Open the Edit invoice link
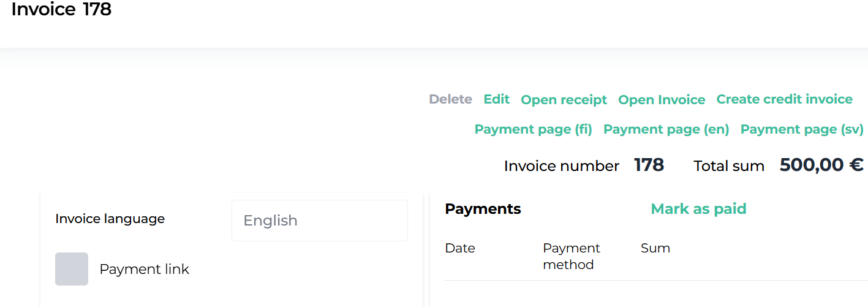This screenshot has height=307, width=868. pyautogui.click(x=496, y=99)
